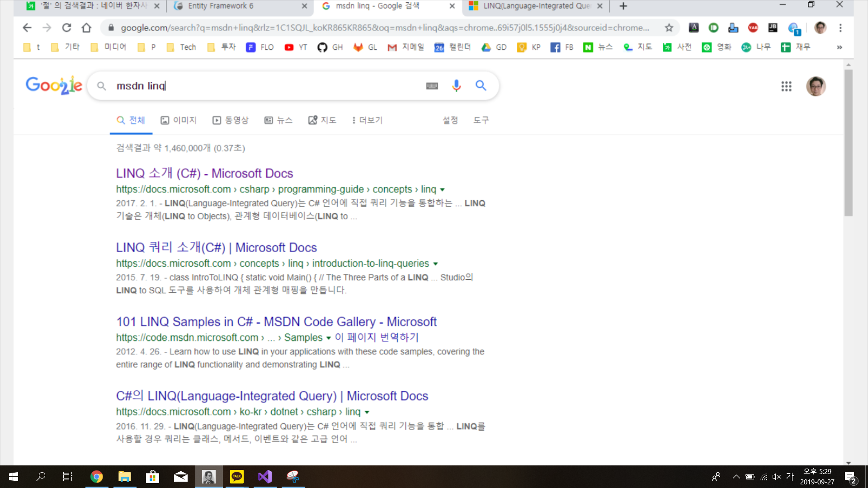
Task: Go to the browser home page
Action: (86, 28)
